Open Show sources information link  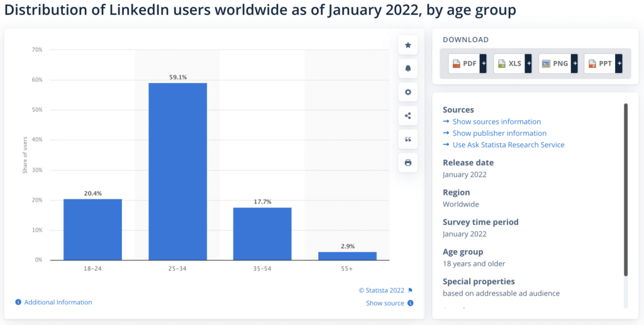(497, 121)
